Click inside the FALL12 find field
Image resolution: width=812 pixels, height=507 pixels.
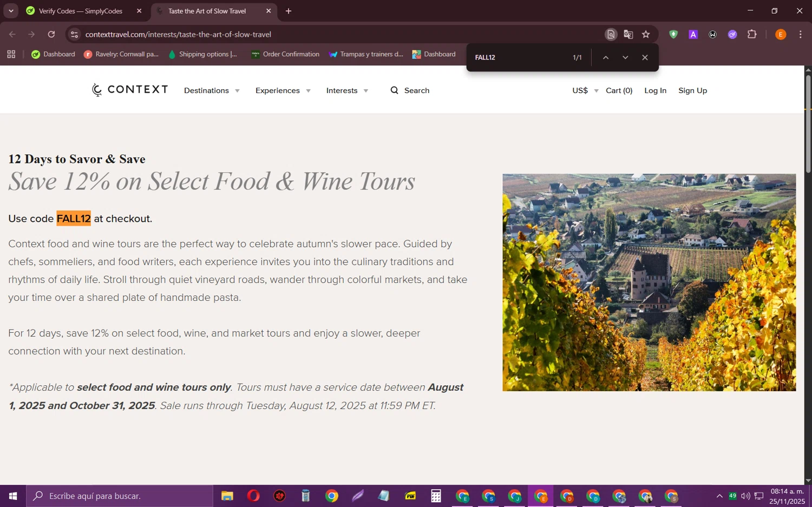click(x=520, y=57)
